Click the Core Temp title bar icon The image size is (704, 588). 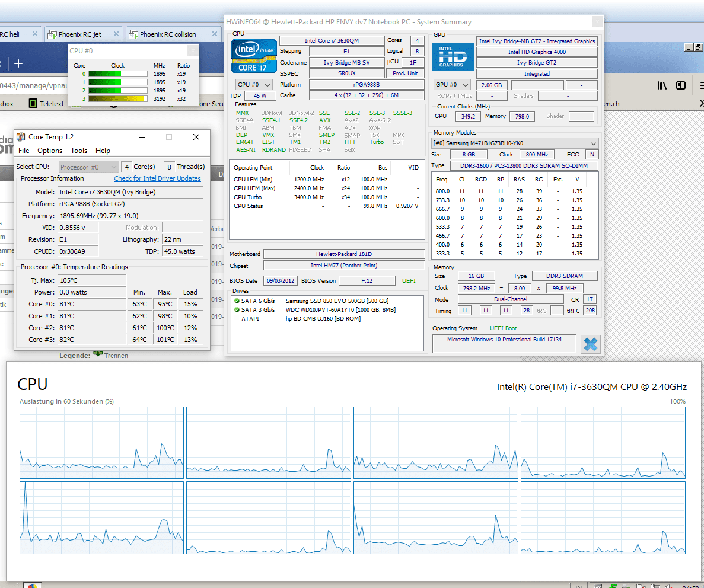[21, 137]
